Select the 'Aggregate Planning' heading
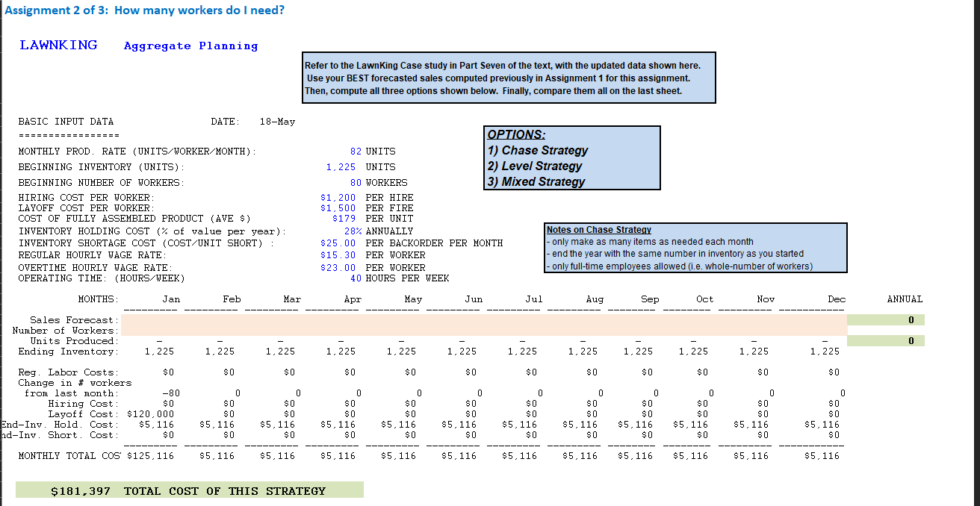Image resolution: width=980 pixels, height=506 pixels. point(190,46)
